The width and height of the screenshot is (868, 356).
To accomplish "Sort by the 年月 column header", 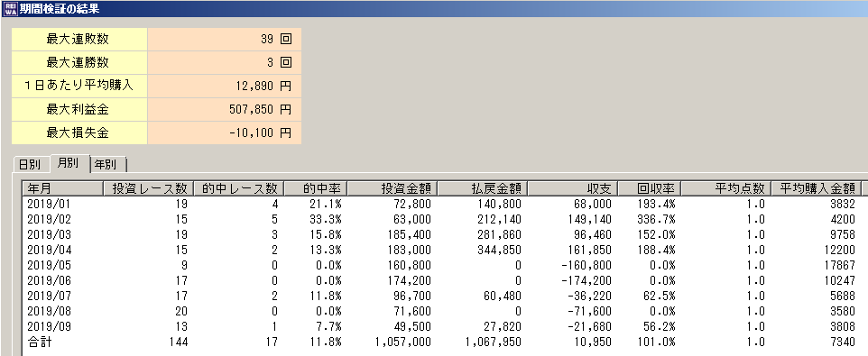I will [62, 188].
